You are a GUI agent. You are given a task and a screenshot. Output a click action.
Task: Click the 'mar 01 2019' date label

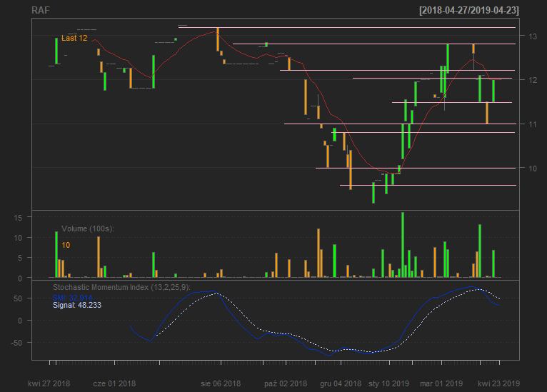click(441, 383)
